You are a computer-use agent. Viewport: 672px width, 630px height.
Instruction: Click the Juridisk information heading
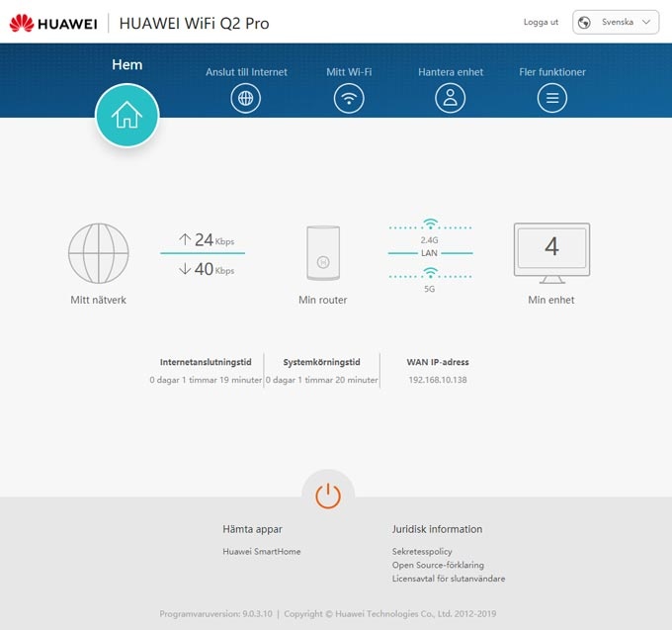tap(437, 529)
